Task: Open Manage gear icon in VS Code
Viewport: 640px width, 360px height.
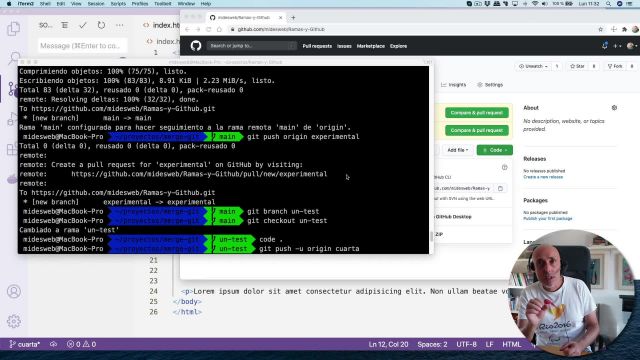Action: click(x=14, y=321)
